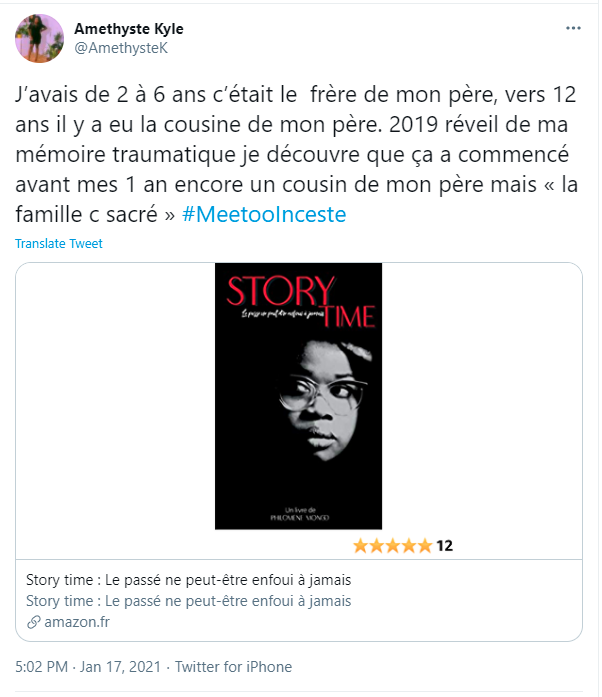Open the Amethyste Kyle display name
Screen dimensions: 602x697
pos(129,29)
